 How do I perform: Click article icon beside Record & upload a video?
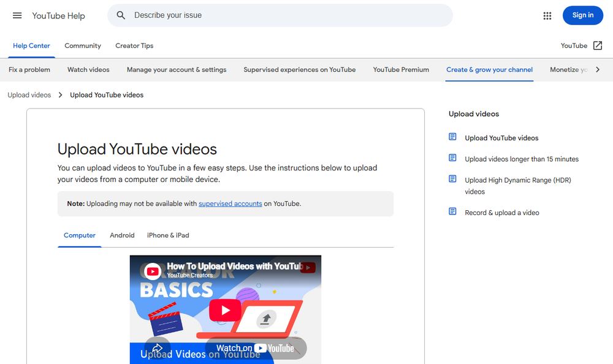pos(452,211)
